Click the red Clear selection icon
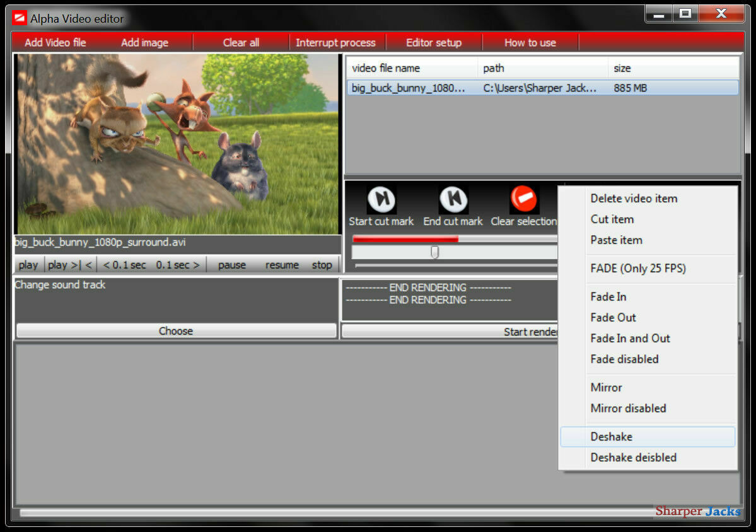The height and width of the screenshot is (532, 756). (x=523, y=199)
